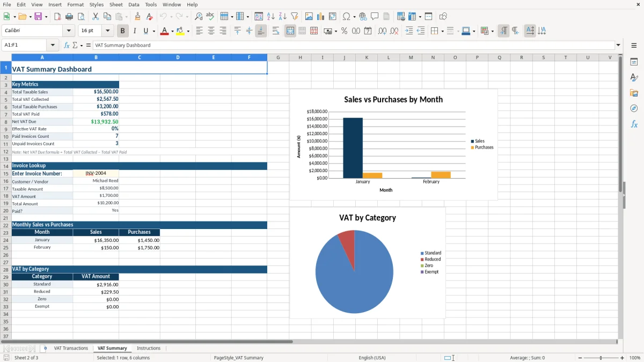Open Borders dropdown arrow
The width and height of the screenshot is (644, 362).
442,31
